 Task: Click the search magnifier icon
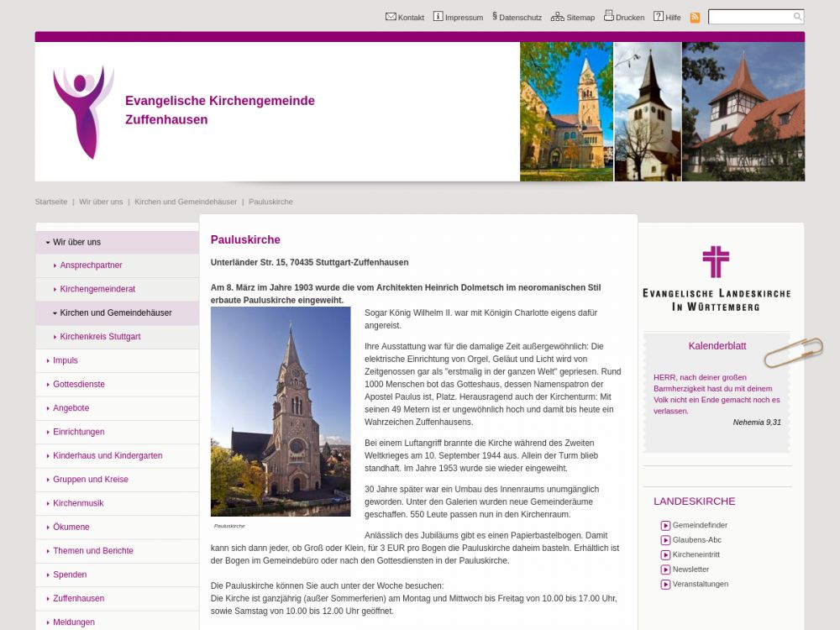click(797, 17)
